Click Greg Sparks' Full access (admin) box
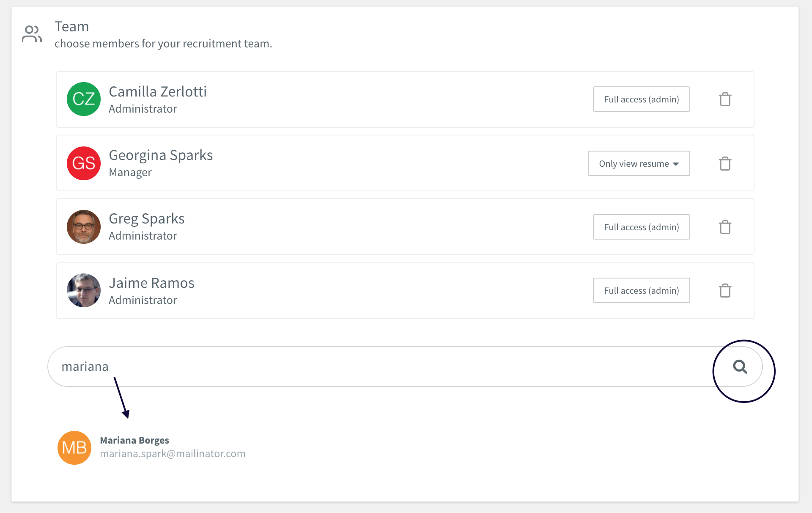812x513 pixels. point(641,227)
